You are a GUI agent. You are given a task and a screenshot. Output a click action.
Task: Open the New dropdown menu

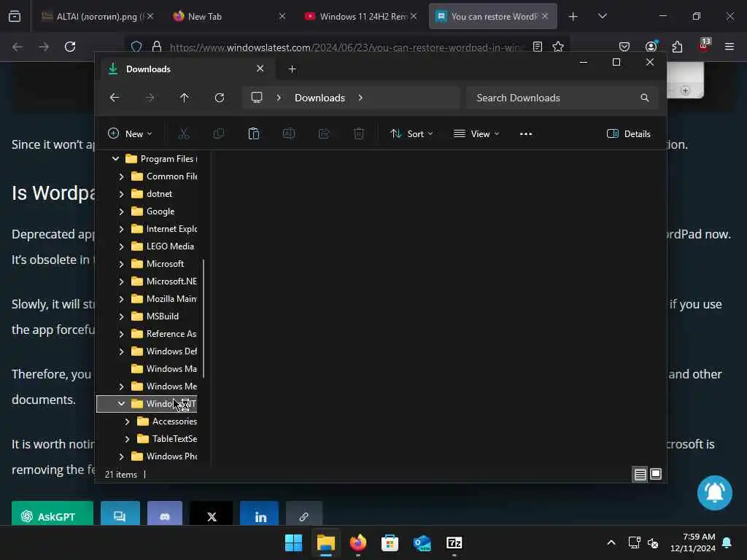tap(130, 134)
